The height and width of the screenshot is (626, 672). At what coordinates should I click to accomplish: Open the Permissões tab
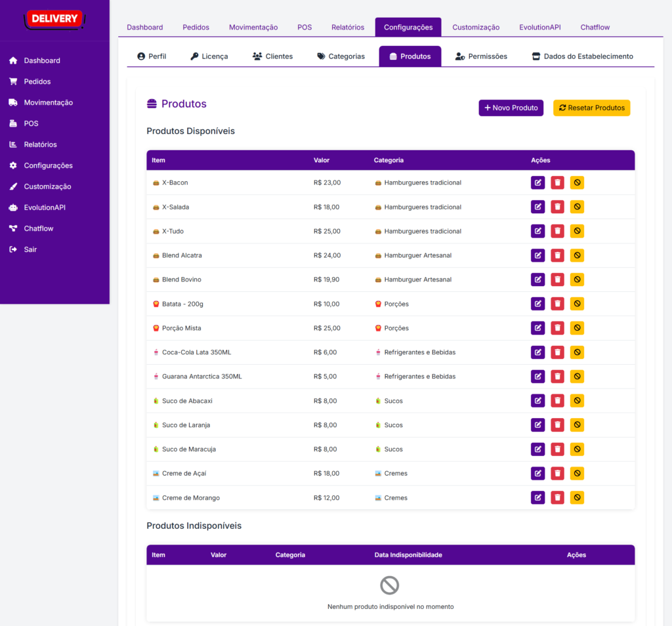tap(481, 56)
